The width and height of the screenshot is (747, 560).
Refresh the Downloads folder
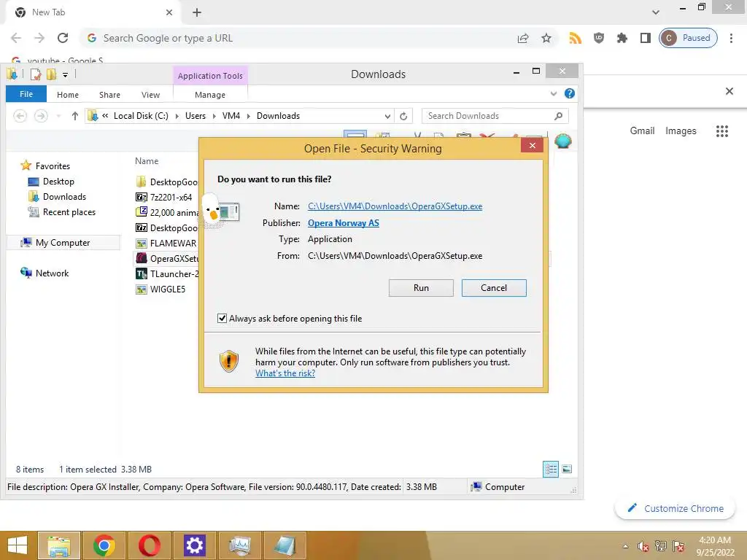[x=403, y=116]
